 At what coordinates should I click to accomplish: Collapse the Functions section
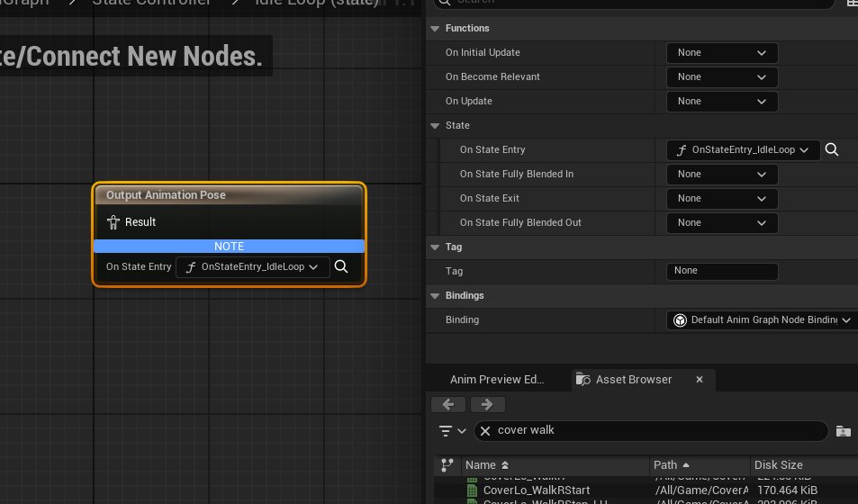[435, 29]
